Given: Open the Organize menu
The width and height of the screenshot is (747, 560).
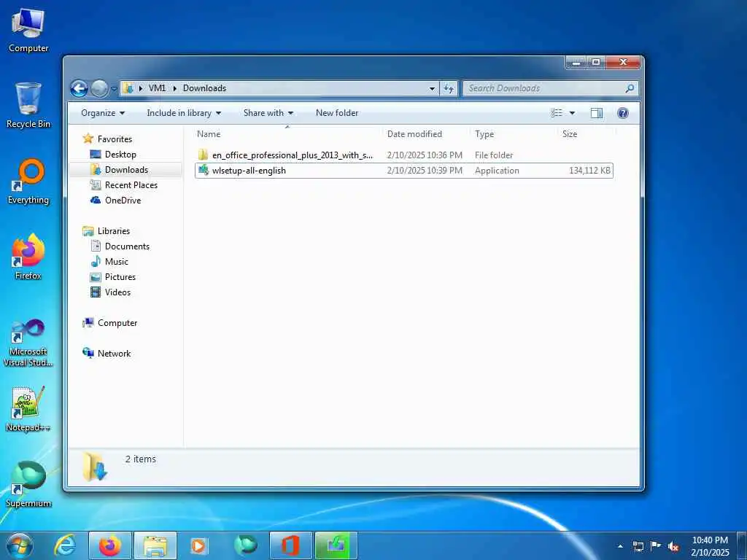Looking at the screenshot, I should coord(103,113).
